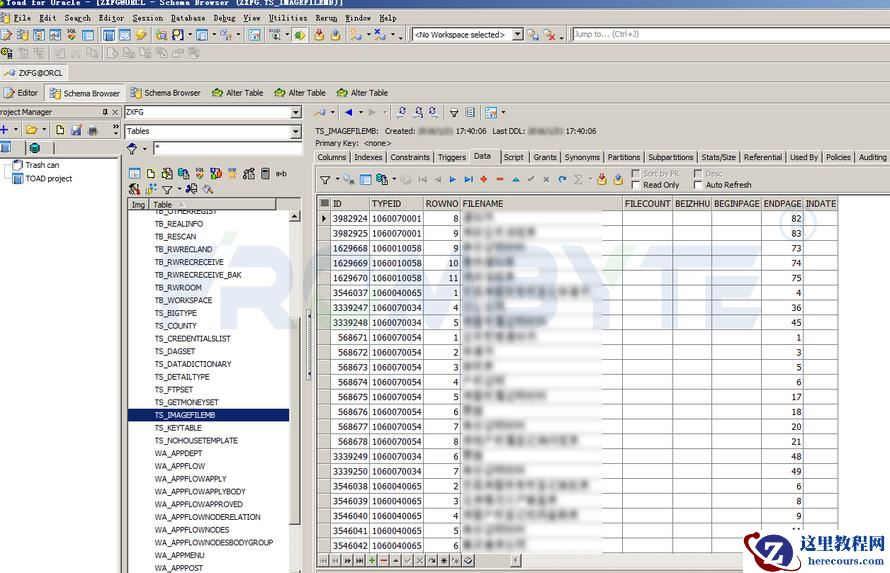Viewport: 890px width, 573px height.
Task: Select the TS_KEYTABLE table in the list
Action: tap(178, 428)
